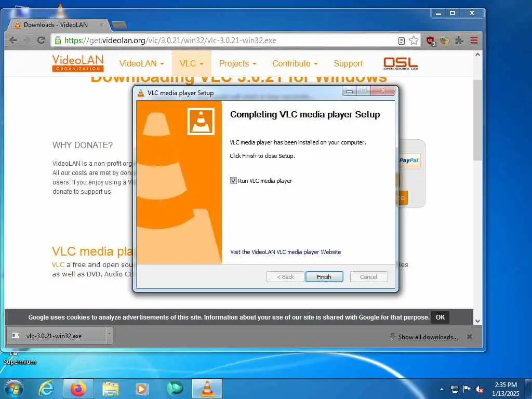532x399 pixels.
Task: Expand the VideoLAN nav dropdown
Action: click(141, 63)
